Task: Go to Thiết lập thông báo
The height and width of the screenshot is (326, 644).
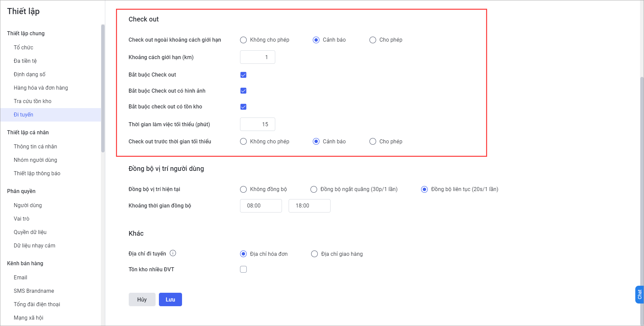Action: click(x=37, y=173)
